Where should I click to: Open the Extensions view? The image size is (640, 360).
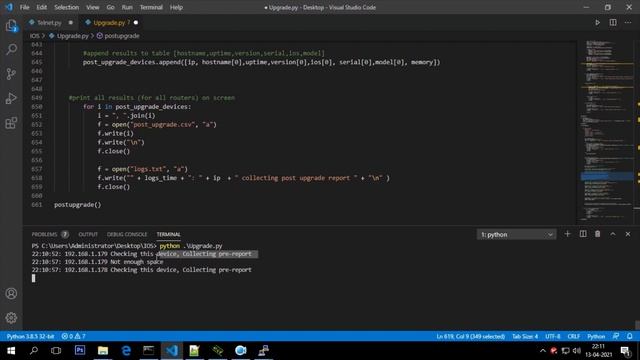(11, 123)
